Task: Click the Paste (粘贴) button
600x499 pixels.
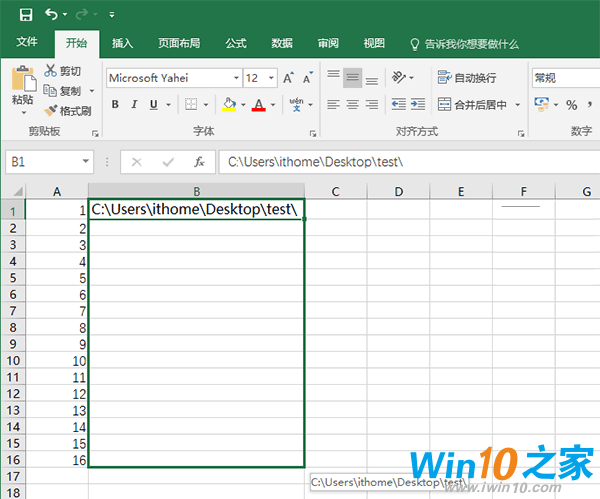Action: (x=22, y=90)
